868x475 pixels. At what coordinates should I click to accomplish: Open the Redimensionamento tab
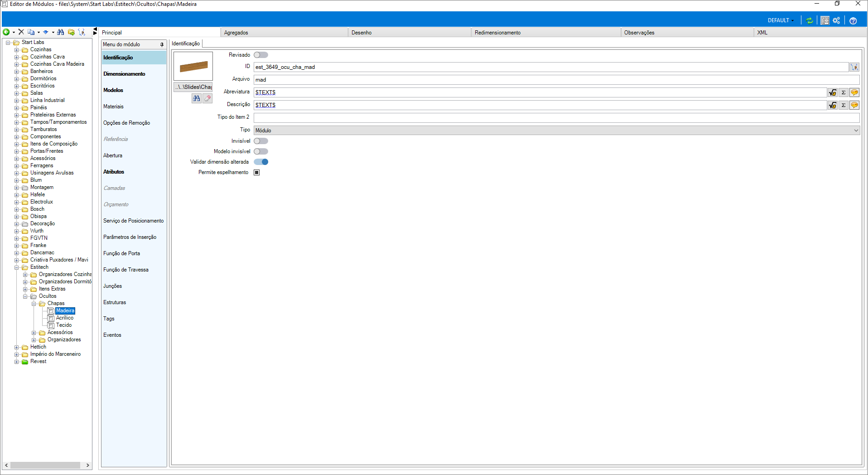point(497,33)
